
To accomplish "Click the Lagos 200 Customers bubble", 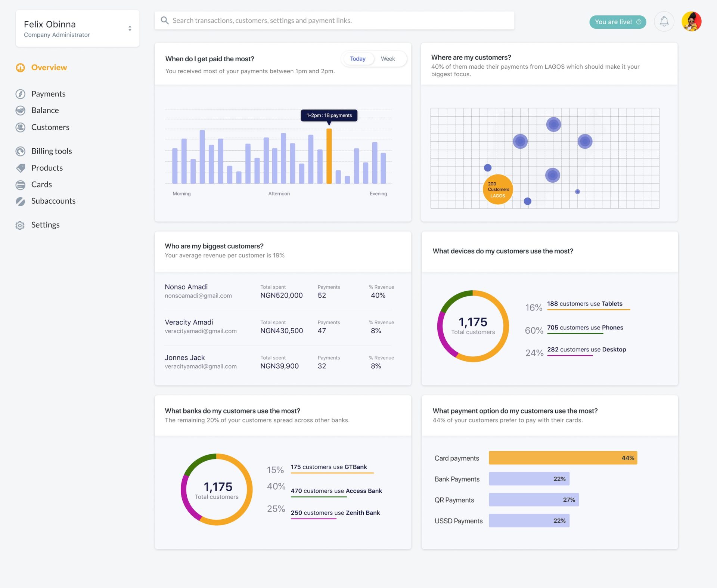I will (x=498, y=189).
